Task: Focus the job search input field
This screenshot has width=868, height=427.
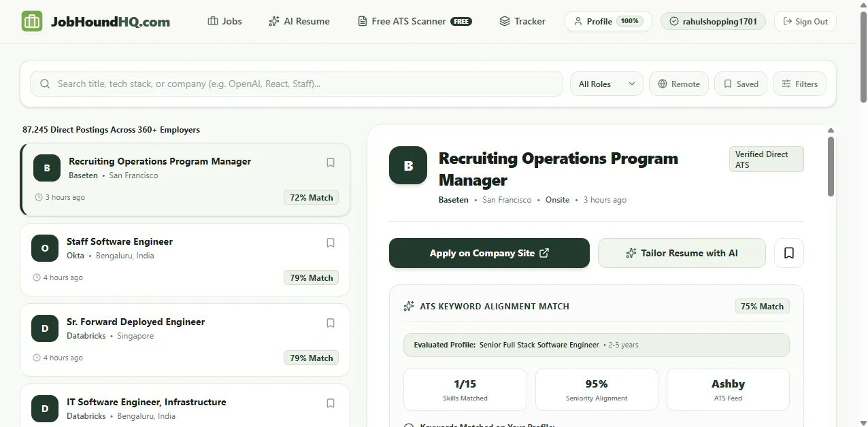Action: [x=297, y=84]
